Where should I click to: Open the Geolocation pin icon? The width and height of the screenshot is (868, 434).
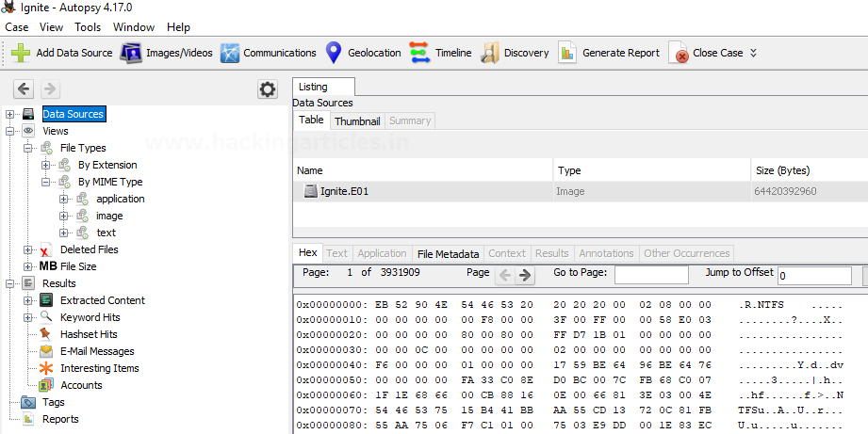tap(334, 53)
